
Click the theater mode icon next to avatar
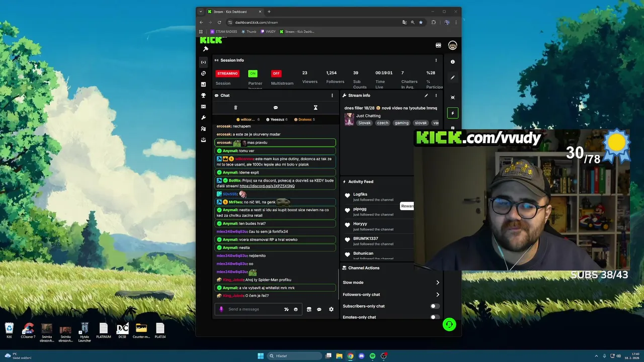(438, 45)
